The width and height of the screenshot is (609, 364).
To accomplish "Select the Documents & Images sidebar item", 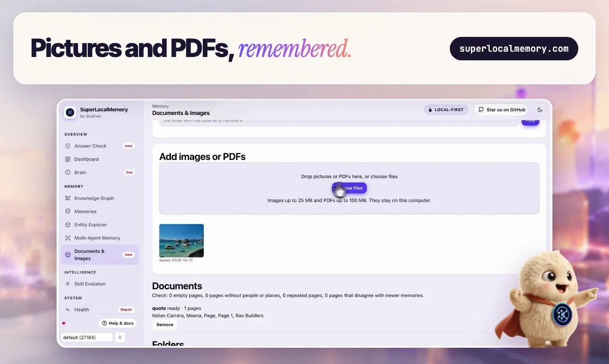I will coord(100,255).
